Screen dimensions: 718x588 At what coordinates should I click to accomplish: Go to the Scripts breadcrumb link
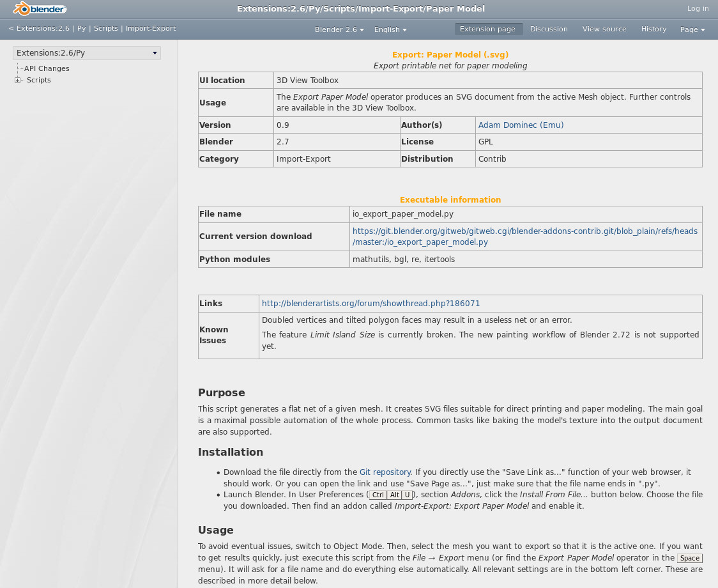[106, 28]
